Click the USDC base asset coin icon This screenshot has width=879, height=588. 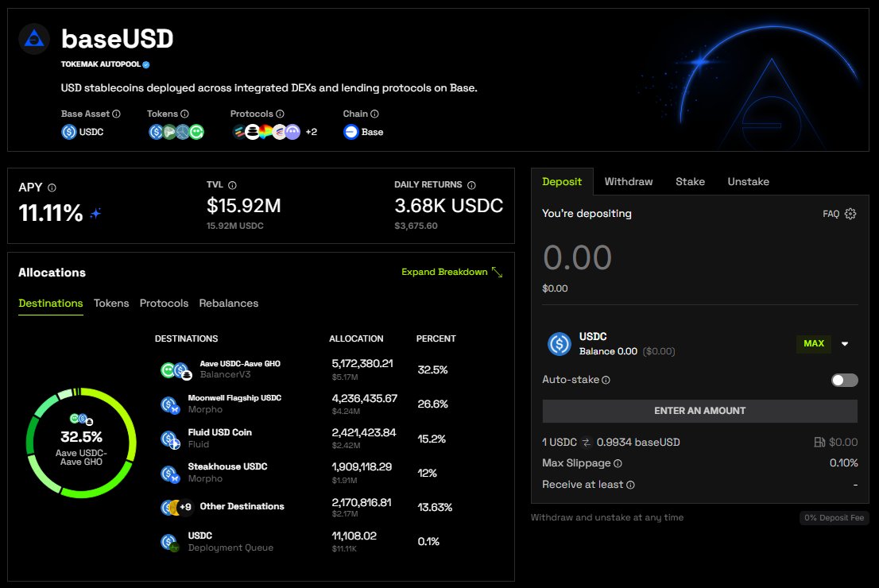click(x=69, y=132)
